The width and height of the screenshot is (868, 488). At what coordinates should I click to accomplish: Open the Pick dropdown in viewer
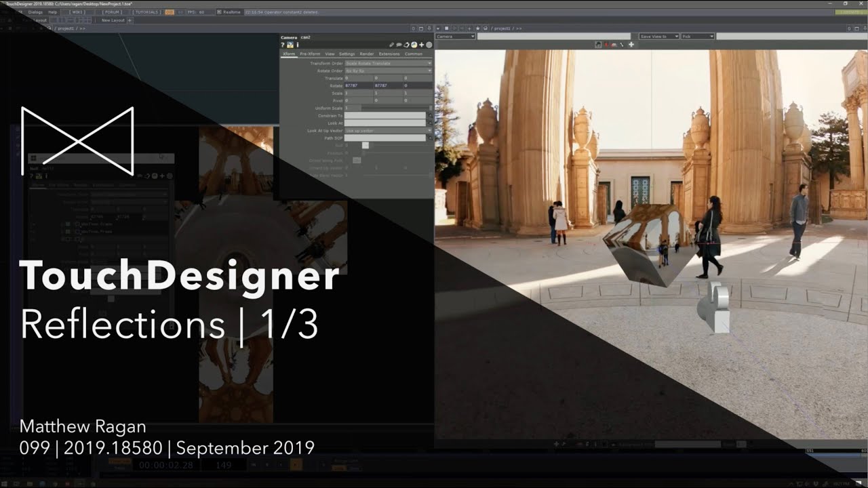698,36
